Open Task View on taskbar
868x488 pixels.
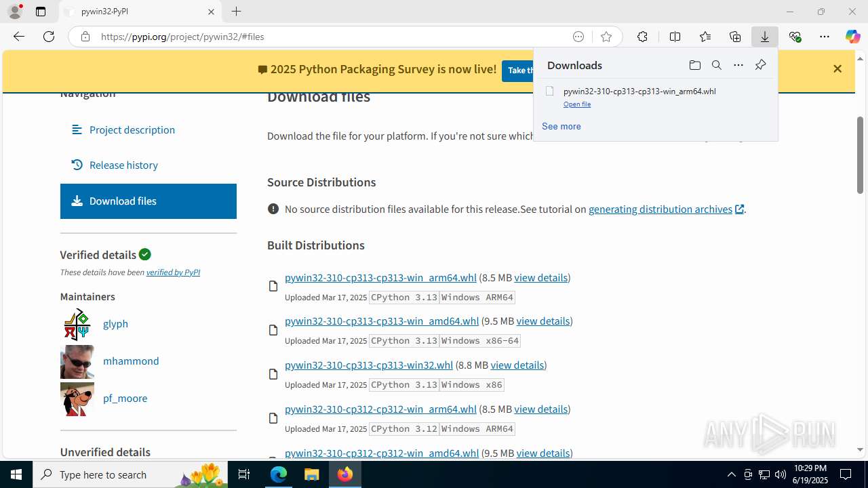tap(244, 474)
